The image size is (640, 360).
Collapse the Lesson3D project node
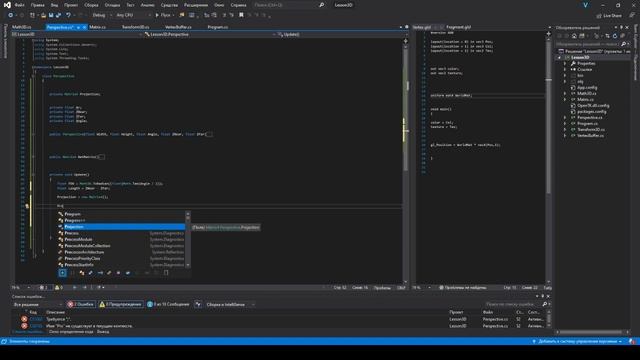(560, 58)
